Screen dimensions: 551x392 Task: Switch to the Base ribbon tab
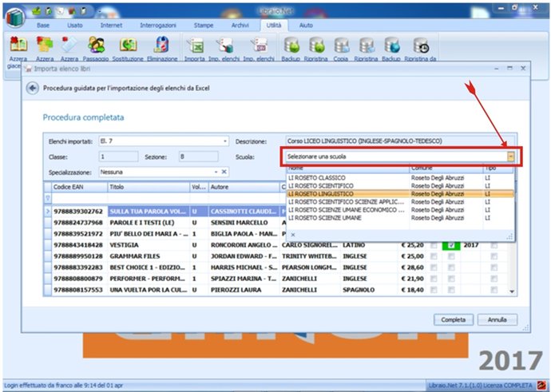coord(43,26)
